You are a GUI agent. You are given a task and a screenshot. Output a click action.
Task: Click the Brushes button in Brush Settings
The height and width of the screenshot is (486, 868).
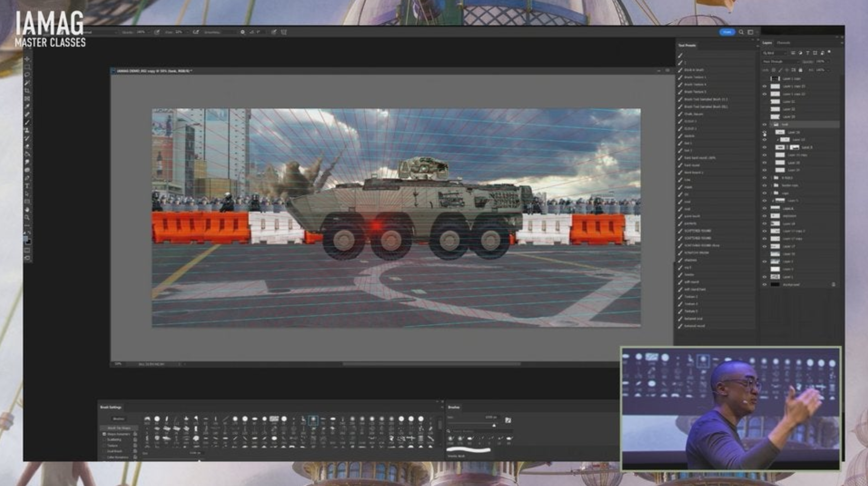[x=119, y=419]
